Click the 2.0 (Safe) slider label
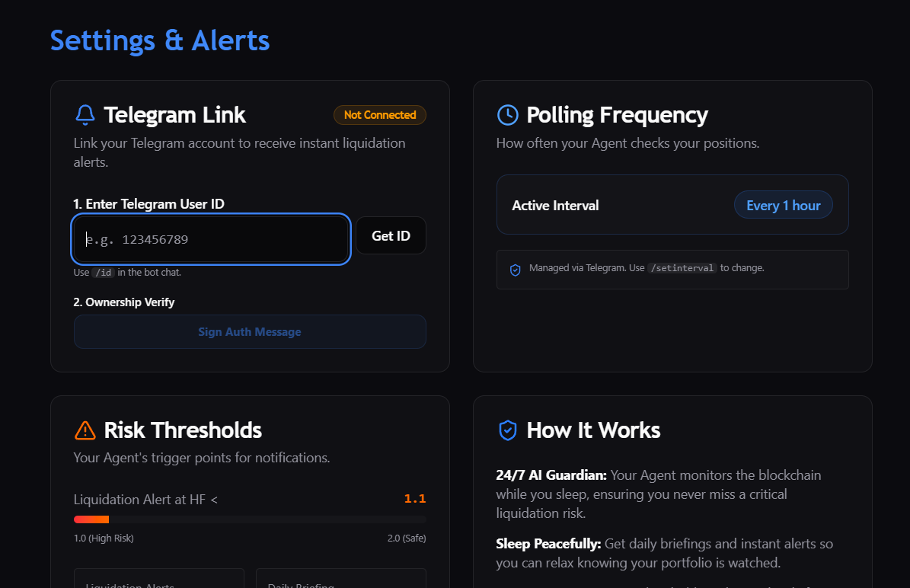This screenshot has width=910, height=588. [406, 538]
